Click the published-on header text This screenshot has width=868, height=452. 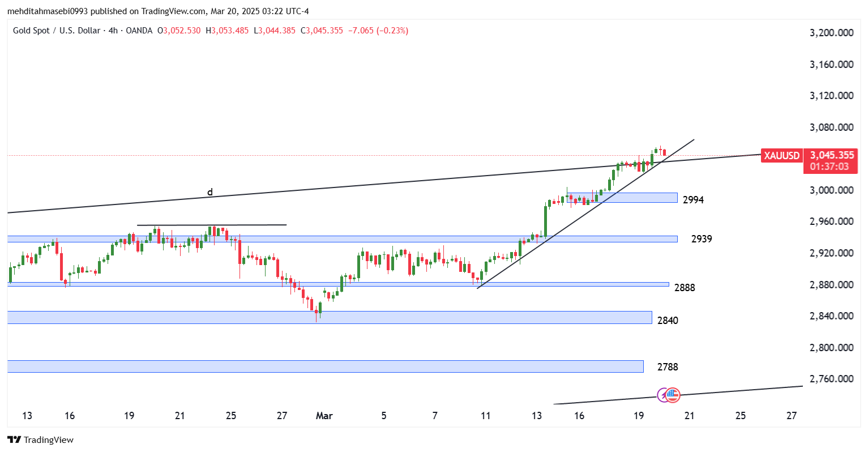[158, 11]
